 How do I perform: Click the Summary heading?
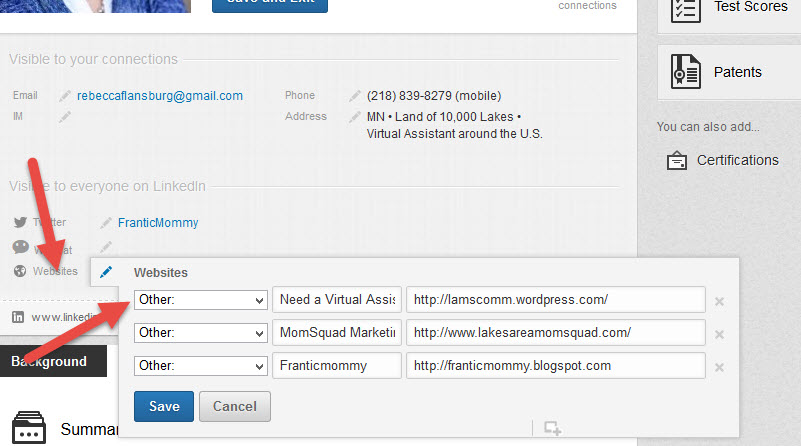pyautogui.click(x=89, y=429)
